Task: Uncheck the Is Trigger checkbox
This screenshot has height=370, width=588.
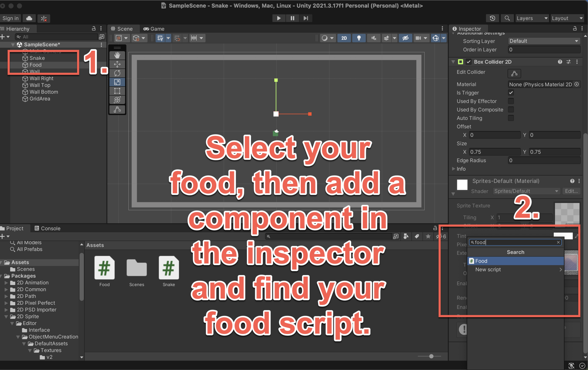Action: pyautogui.click(x=511, y=93)
